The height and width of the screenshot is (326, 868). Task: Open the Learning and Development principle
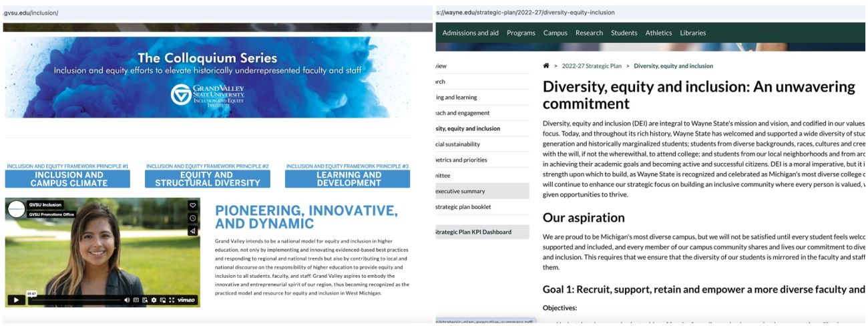coord(348,178)
